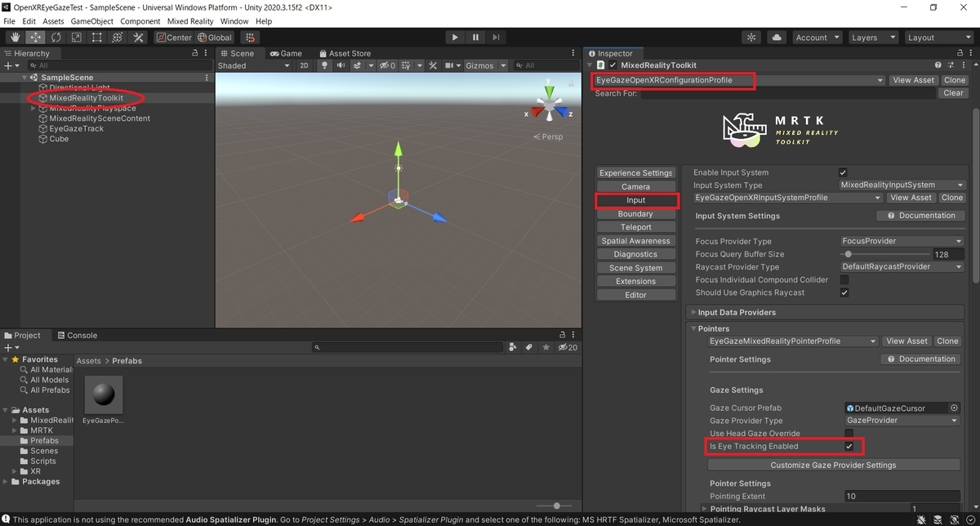The height and width of the screenshot is (526, 980).
Task: Toggle scene effects layers icon
Action: click(359, 65)
